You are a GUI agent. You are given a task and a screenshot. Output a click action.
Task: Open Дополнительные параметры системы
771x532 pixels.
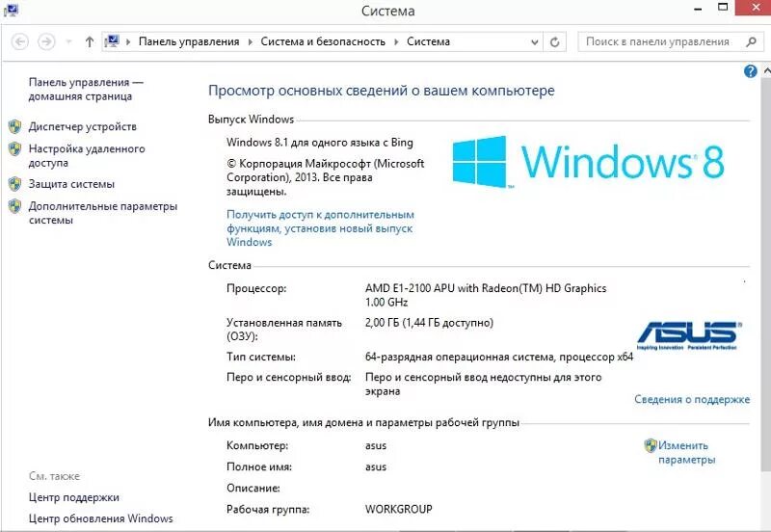click(x=103, y=213)
